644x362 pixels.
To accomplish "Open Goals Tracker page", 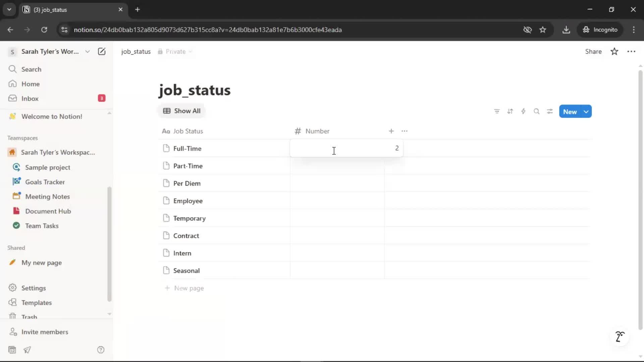I will 45,182.
